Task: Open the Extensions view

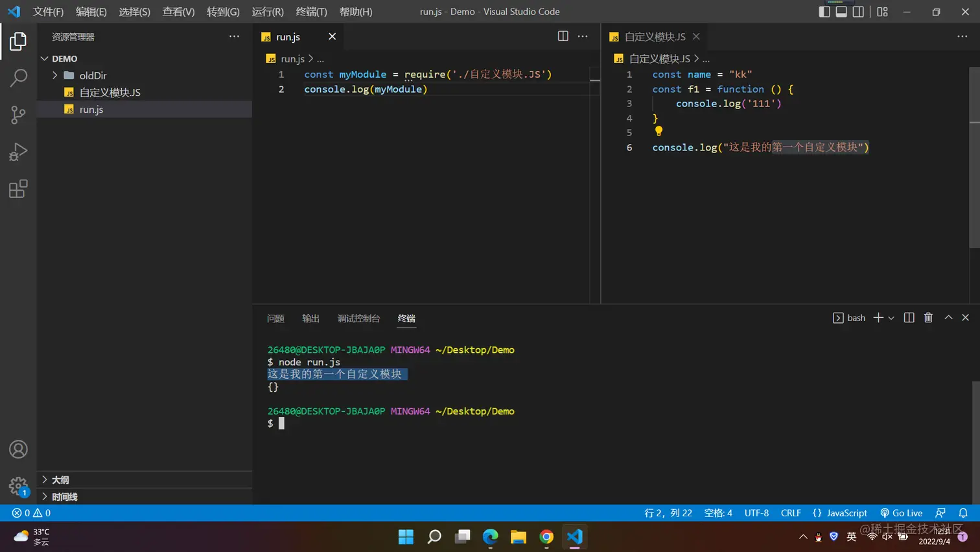Action: 18,189
